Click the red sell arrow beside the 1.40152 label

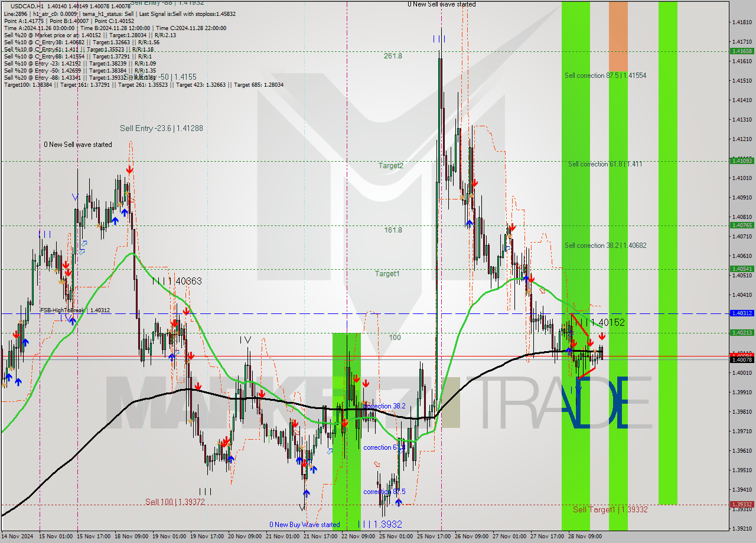602,336
